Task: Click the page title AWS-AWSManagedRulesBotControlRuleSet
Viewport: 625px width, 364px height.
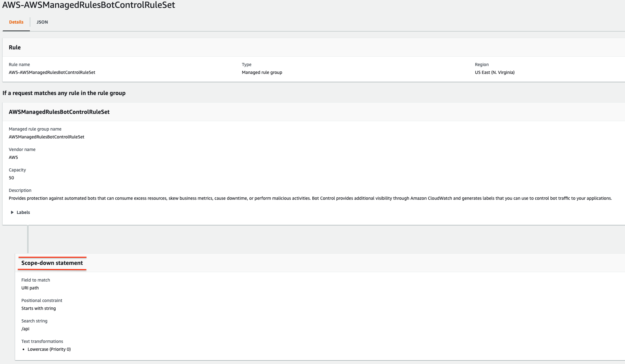Action: click(x=89, y=5)
